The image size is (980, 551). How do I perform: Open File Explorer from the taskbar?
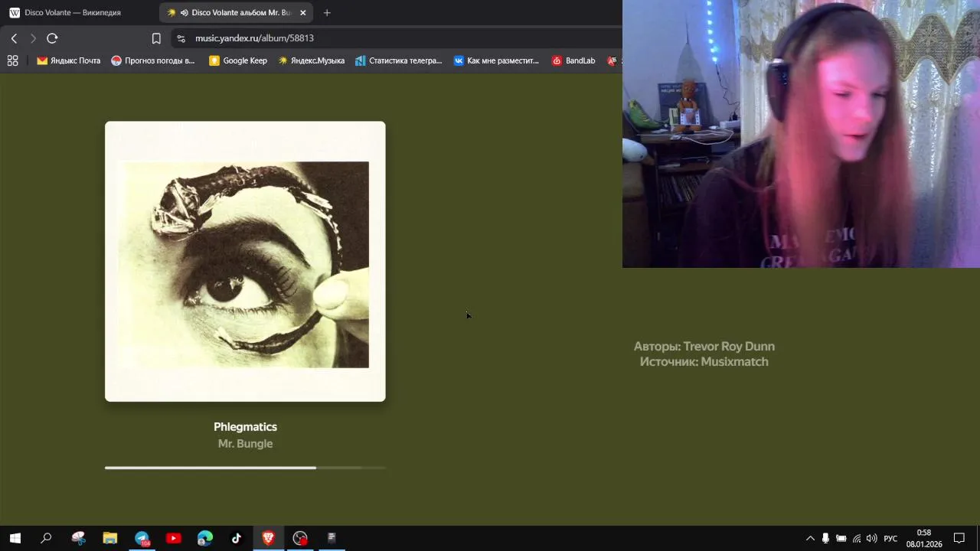coord(109,538)
